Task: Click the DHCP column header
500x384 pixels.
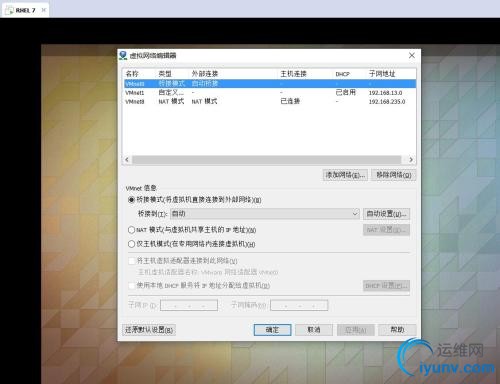Action: pos(342,74)
